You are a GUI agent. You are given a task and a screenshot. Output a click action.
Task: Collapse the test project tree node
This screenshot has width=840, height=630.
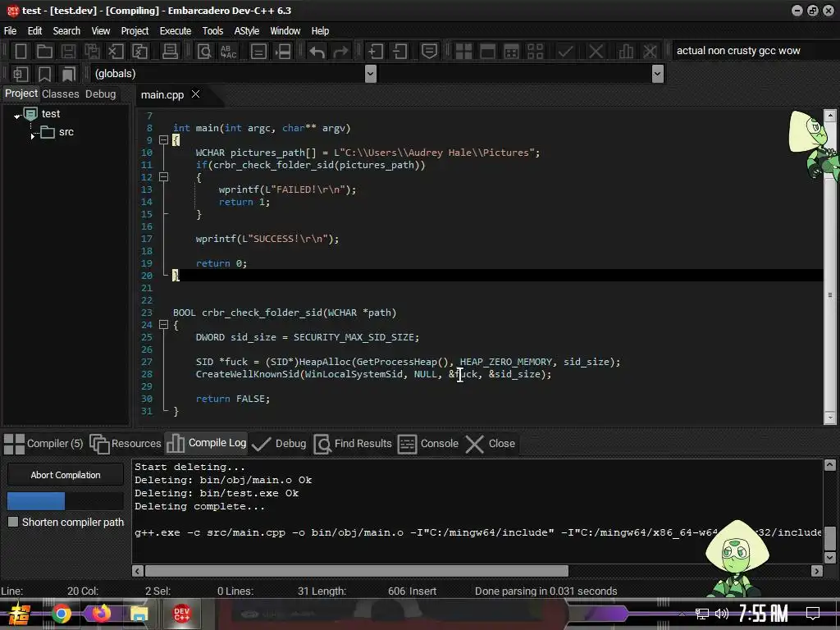(17, 115)
